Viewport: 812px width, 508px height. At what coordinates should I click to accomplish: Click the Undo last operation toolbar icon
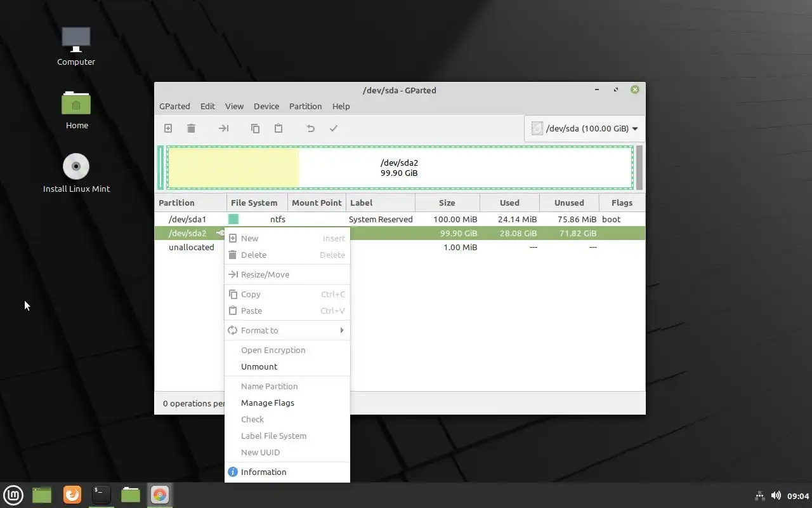click(x=310, y=128)
